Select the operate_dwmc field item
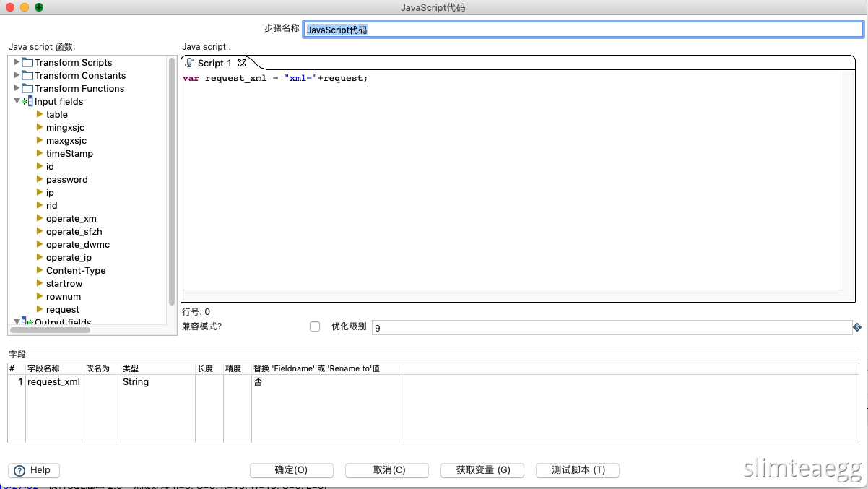 (x=78, y=244)
